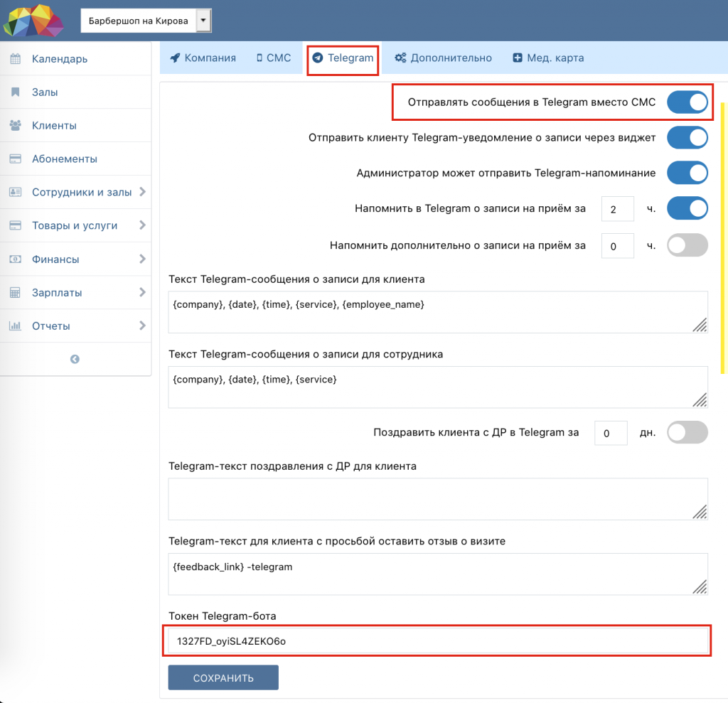Screen dimensions: 728x703
Task: Click the Отчеты bar chart icon
Action: coord(16,326)
